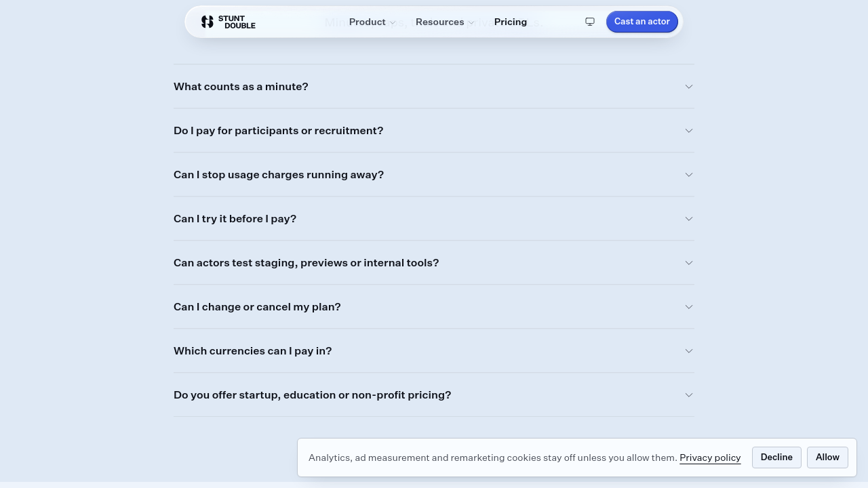This screenshot has width=868, height=488.
Task: Go to the Pricing page
Action: [x=511, y=22]
